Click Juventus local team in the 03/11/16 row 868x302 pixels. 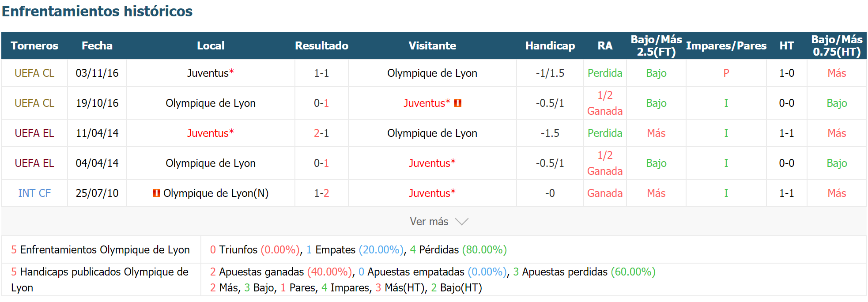(x=210, y=73)
